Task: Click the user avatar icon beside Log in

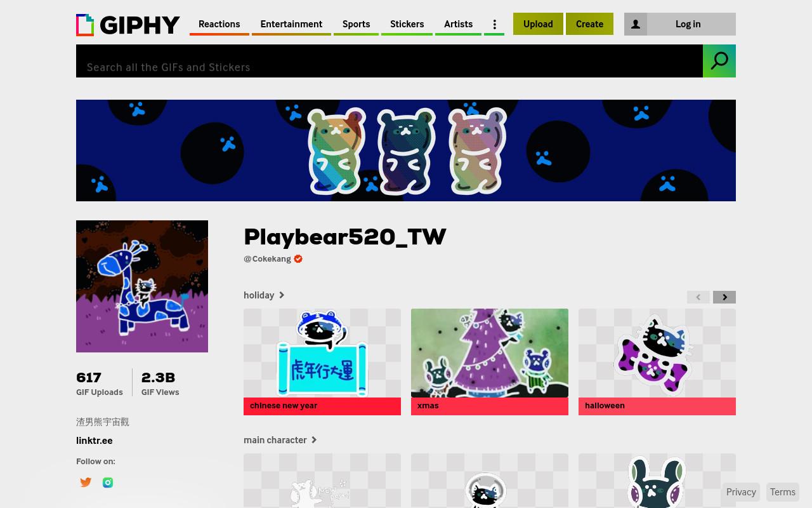Action: 636,24
